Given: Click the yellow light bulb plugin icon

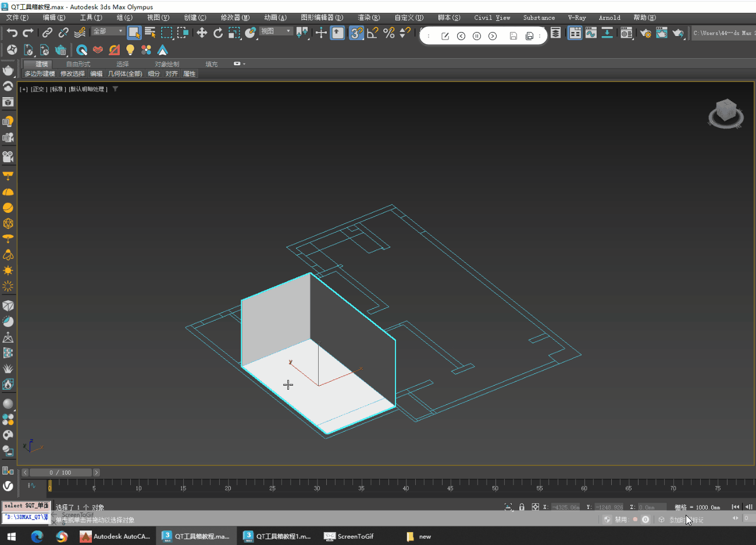Looking at the screenshot, I should pos(130,50).
